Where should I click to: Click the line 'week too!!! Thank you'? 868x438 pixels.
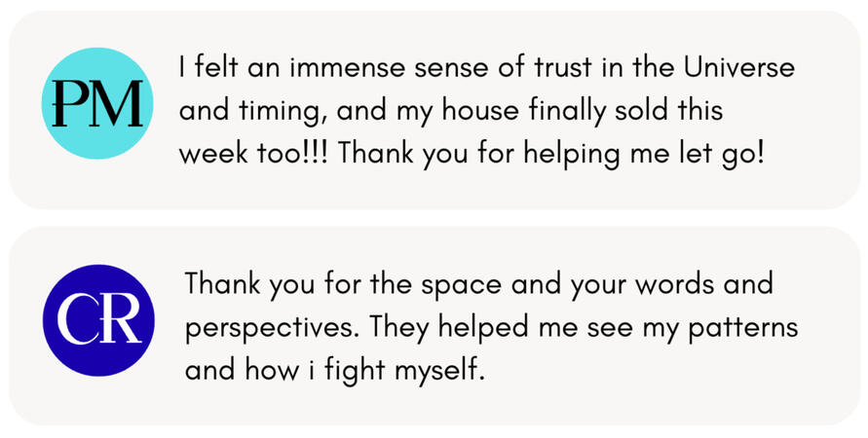pos(472,155)
